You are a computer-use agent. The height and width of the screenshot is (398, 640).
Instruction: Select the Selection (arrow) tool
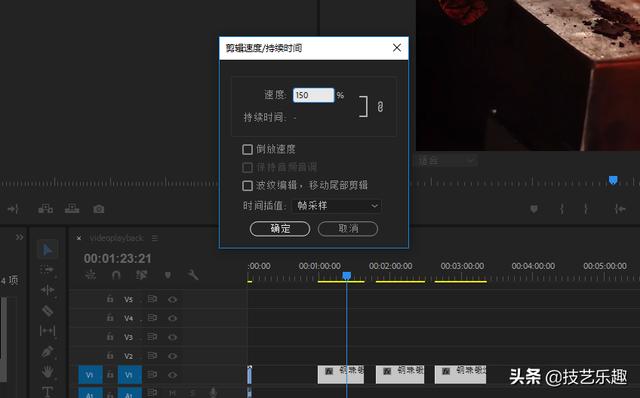point(47,249)
